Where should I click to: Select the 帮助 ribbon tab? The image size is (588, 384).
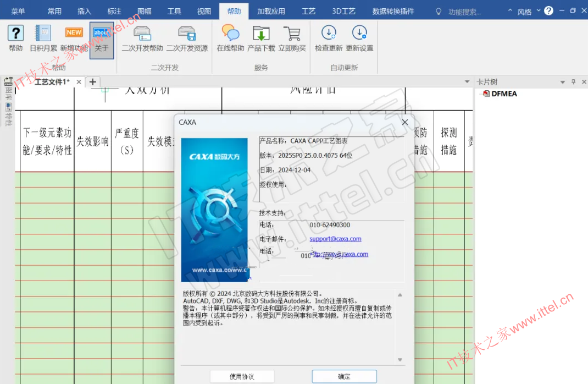(234, 11)
